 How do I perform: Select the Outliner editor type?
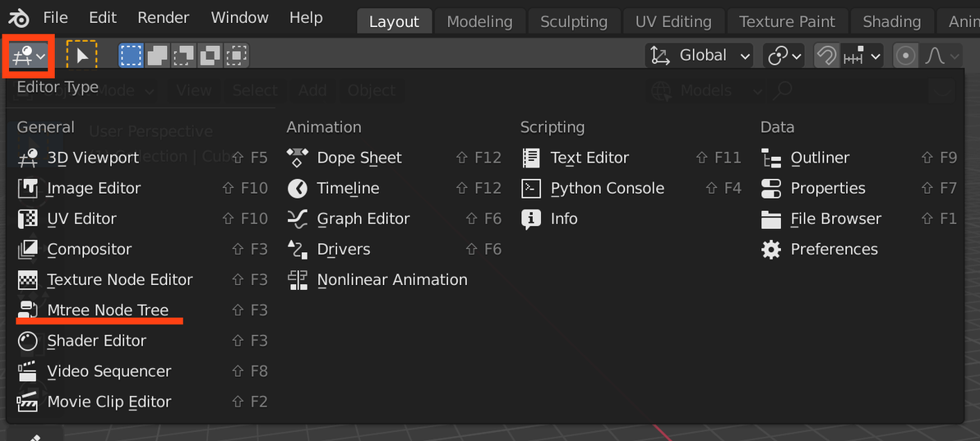tap(820, 158)
